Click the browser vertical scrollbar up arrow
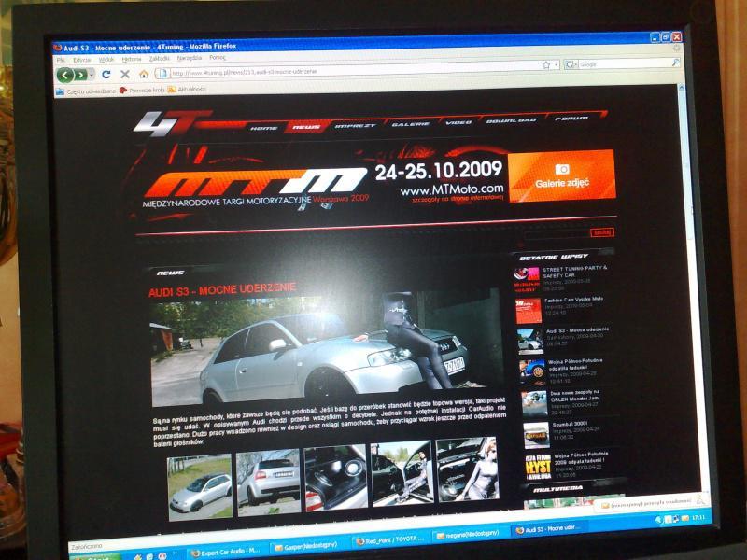The height and width of the screenshot is (560, 747). 681,88
